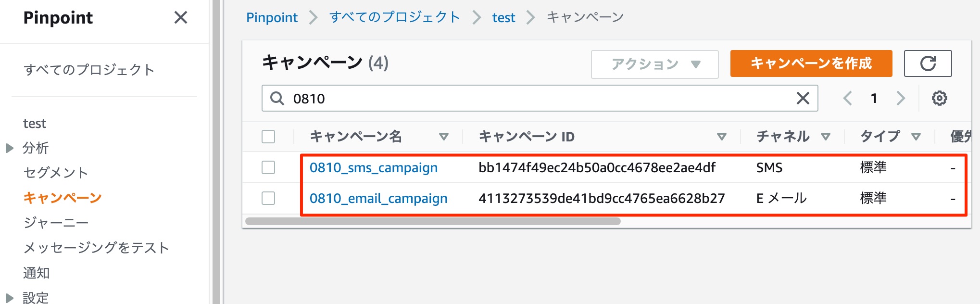Go to next page arrow
Viewport: 980px width, 304px height.
[x=901, y=98]
